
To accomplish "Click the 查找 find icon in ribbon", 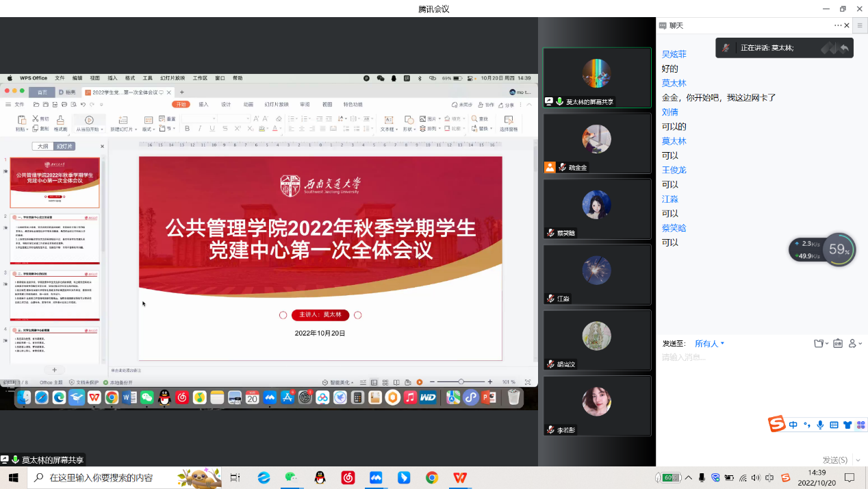I will (x=474, y=118).
